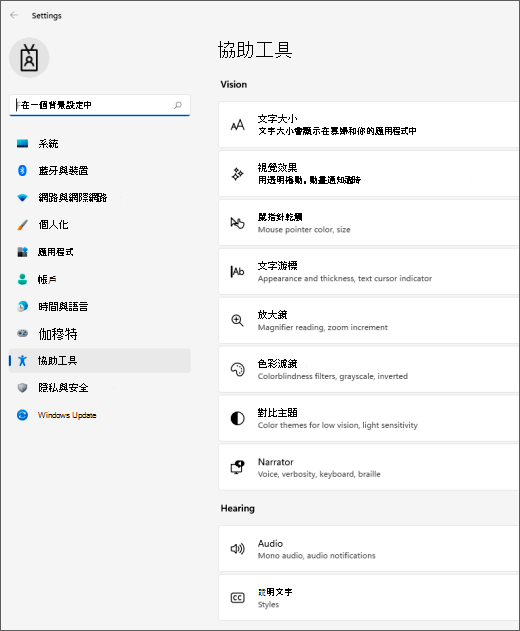Open the 伽穆特 sidebar entry
Viewport: 520px width, 631px height.
click(x=100, y=334)
